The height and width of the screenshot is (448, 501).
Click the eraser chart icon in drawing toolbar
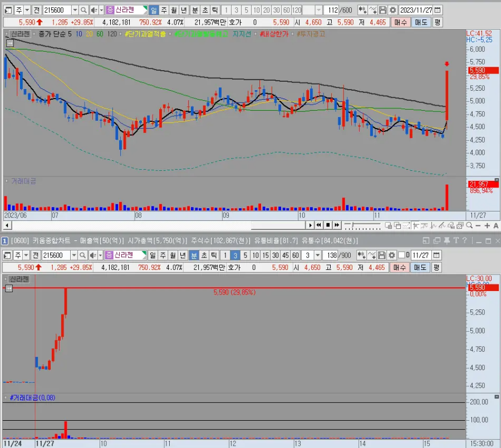[x=451, y=225]
